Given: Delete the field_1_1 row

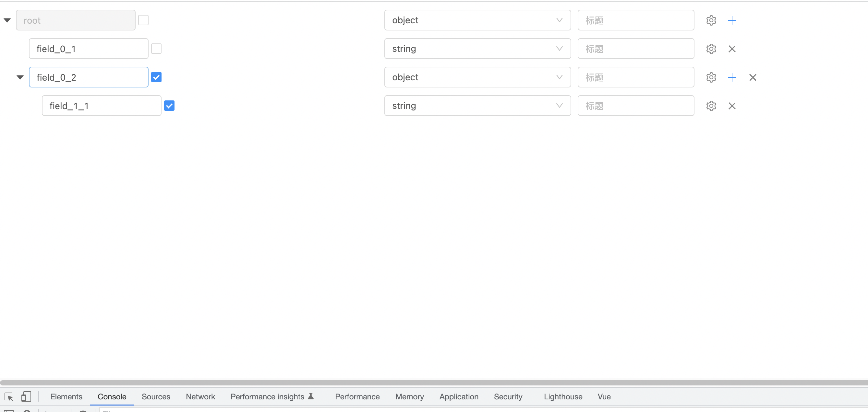Looking at the screenshot, I should tap(731, 106).
